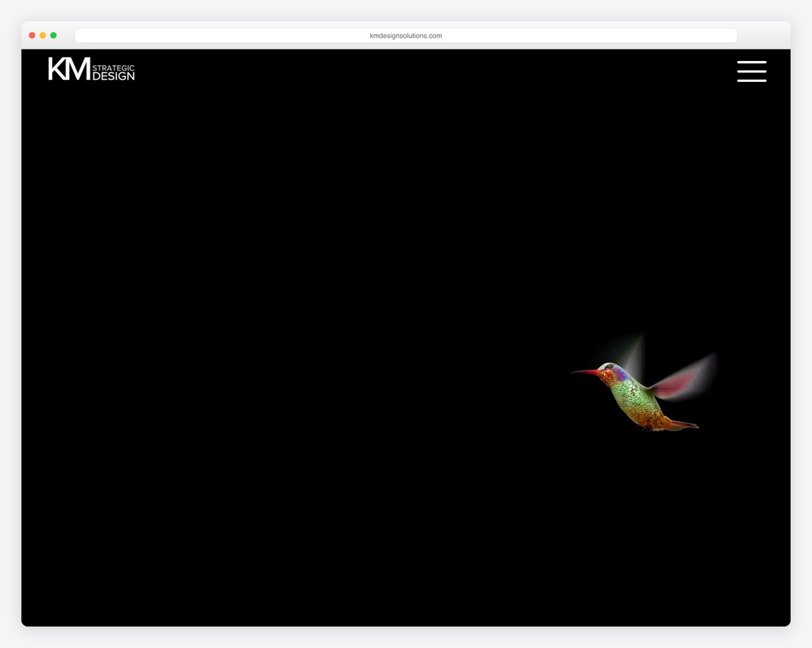Click the hummingbird image

coord(636,393)
